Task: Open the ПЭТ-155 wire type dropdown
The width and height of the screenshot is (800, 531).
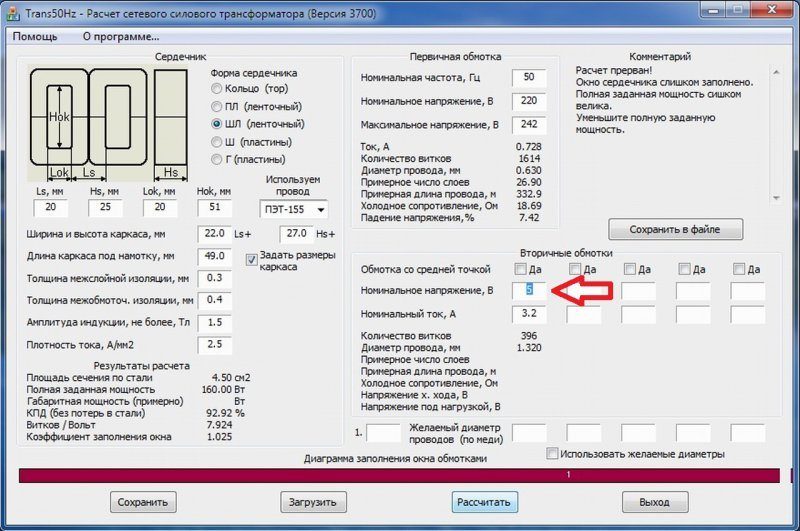Action: pyautogui.click(x=294, y=209)
